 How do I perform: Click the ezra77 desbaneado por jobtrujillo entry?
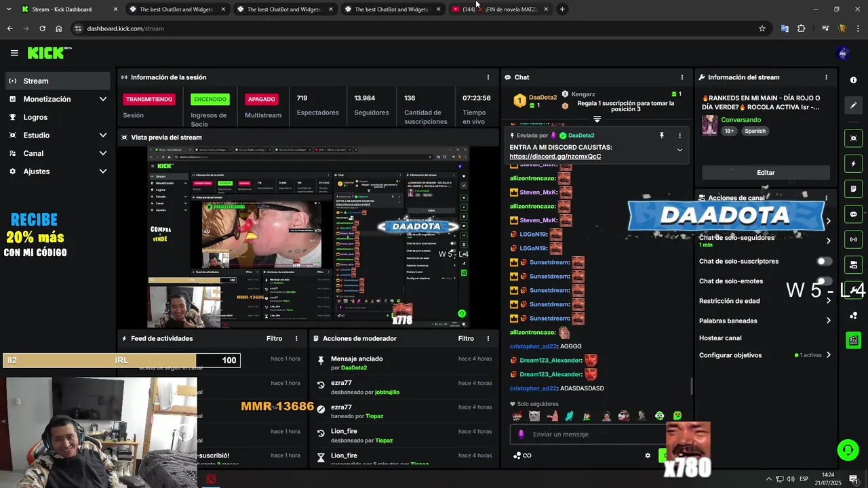coord(404,387)
